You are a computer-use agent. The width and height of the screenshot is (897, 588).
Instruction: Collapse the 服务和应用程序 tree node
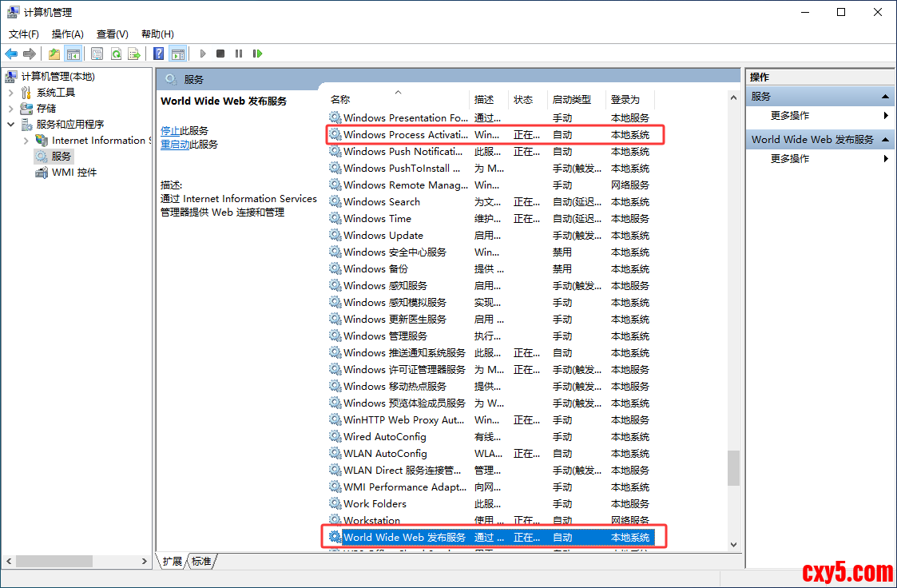[11, 124]
